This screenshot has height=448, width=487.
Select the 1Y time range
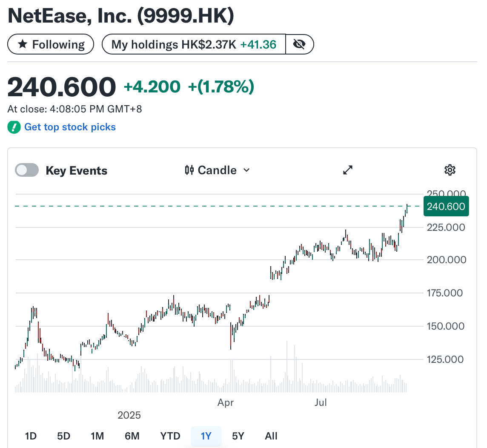point(206,436)
